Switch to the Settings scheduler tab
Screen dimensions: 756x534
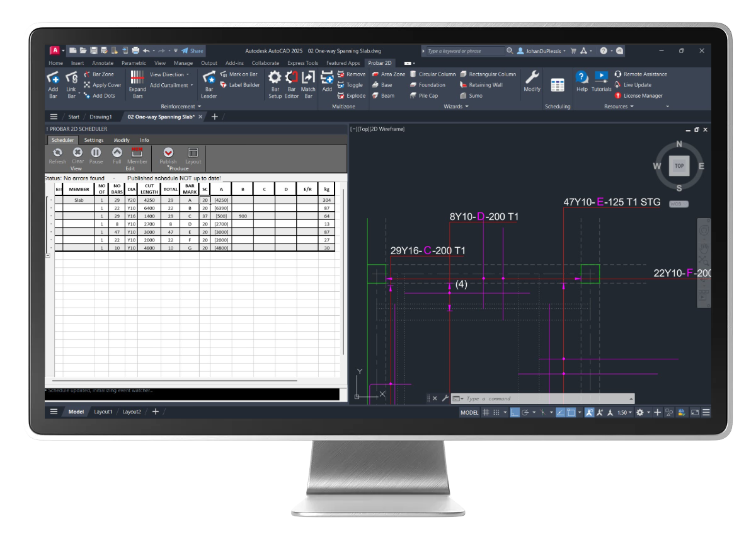click(x=94, y=140)
